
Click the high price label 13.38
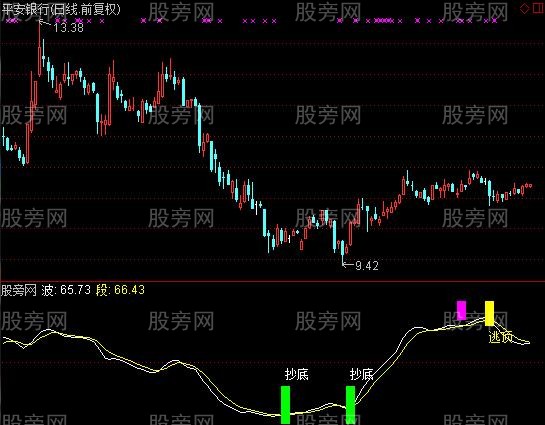[68, 27]
